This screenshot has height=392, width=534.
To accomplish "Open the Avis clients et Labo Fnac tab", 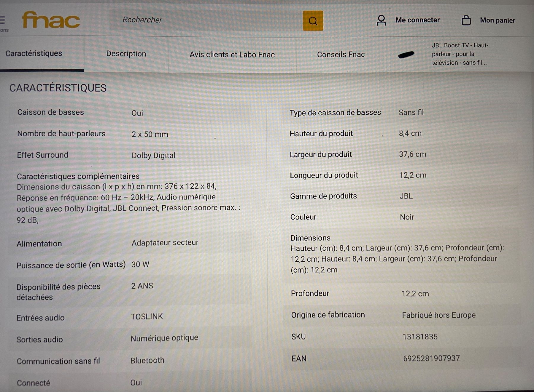I will 232,55.
